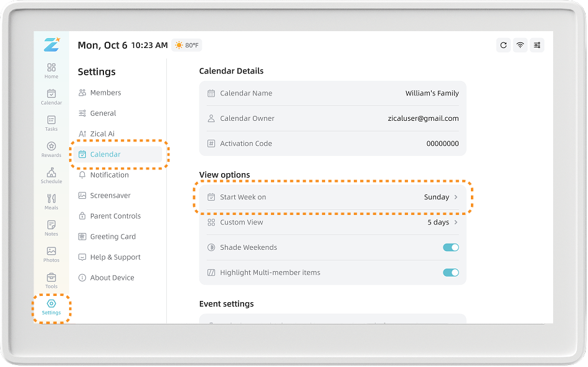Image resolution: width=588 pixels, height=367 pixels.
Task: Click the Calendar Owner row
Action: coord(333,118)
